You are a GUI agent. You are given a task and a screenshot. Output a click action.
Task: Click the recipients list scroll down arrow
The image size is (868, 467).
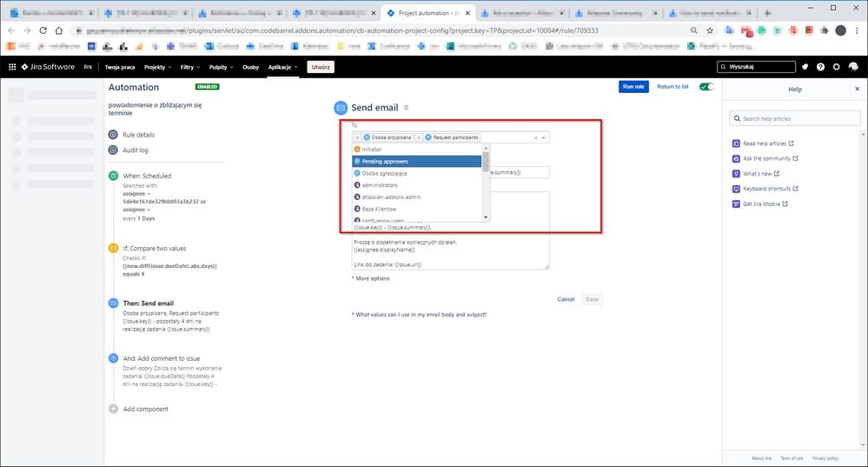[486, 217]
